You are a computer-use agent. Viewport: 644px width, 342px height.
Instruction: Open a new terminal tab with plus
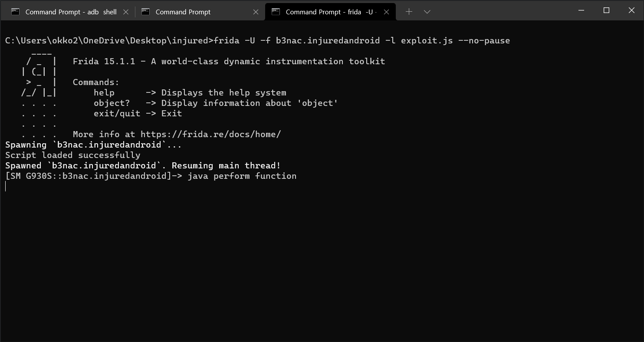409,12
